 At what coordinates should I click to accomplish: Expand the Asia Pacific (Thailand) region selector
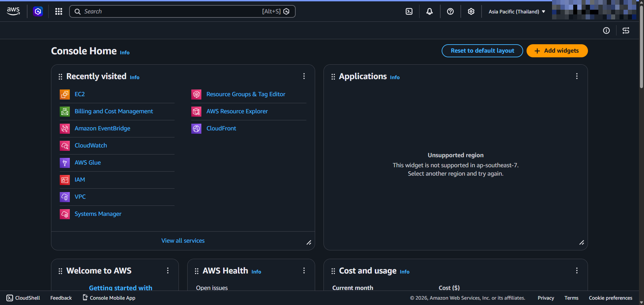(517, 11)
